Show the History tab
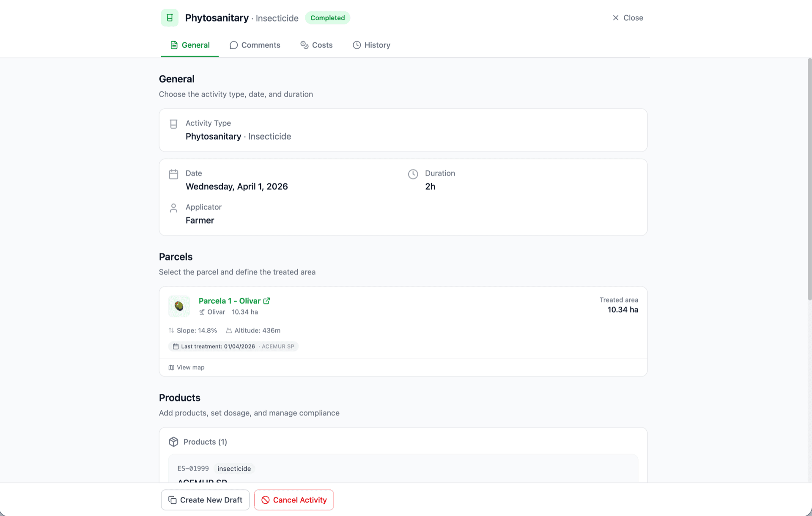The width and height of the screenshot is (812, 516). point(371,45)
